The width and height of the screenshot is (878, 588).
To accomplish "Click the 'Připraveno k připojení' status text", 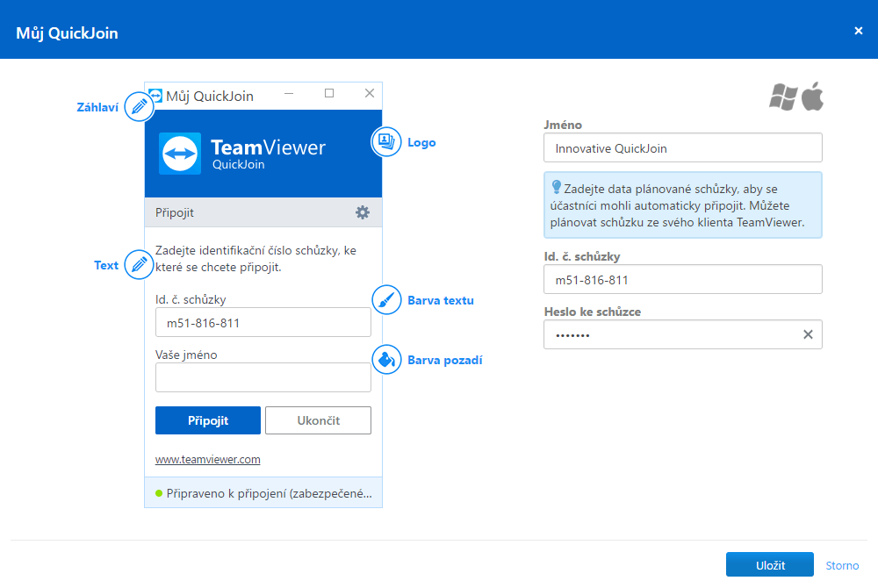I will (270, 493).
